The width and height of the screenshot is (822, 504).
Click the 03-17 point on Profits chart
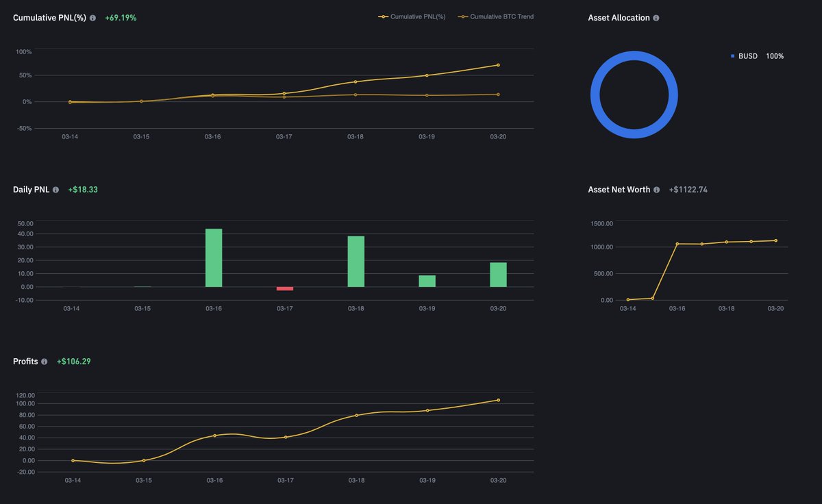(x=286, y=437)
